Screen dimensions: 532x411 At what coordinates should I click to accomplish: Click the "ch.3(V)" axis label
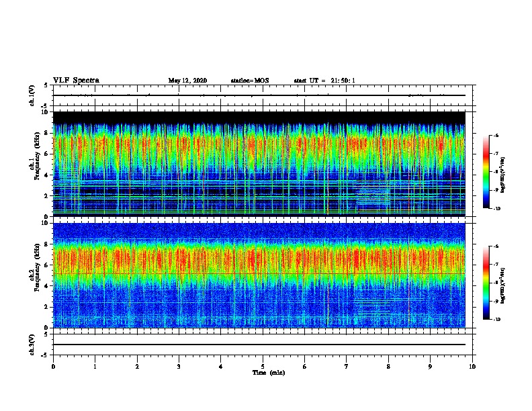pyautogui.click(x=32, y=345)
